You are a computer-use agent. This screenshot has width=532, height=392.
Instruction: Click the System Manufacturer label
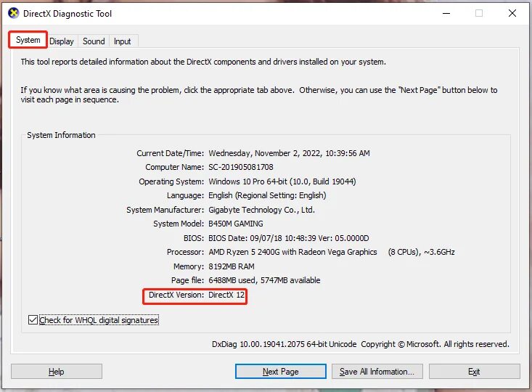(x=165, y=210)
